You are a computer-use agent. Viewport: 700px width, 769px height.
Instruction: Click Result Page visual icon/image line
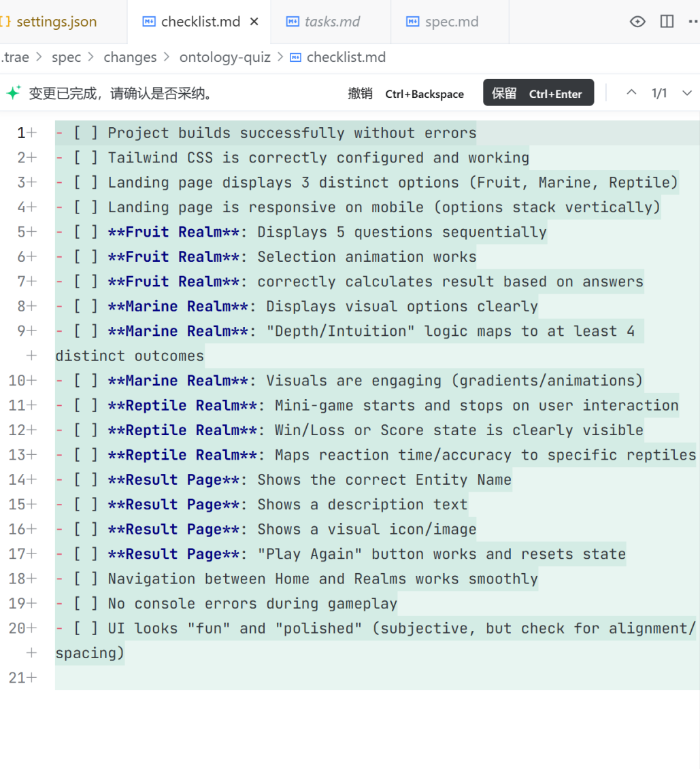(x=292, y=529)
